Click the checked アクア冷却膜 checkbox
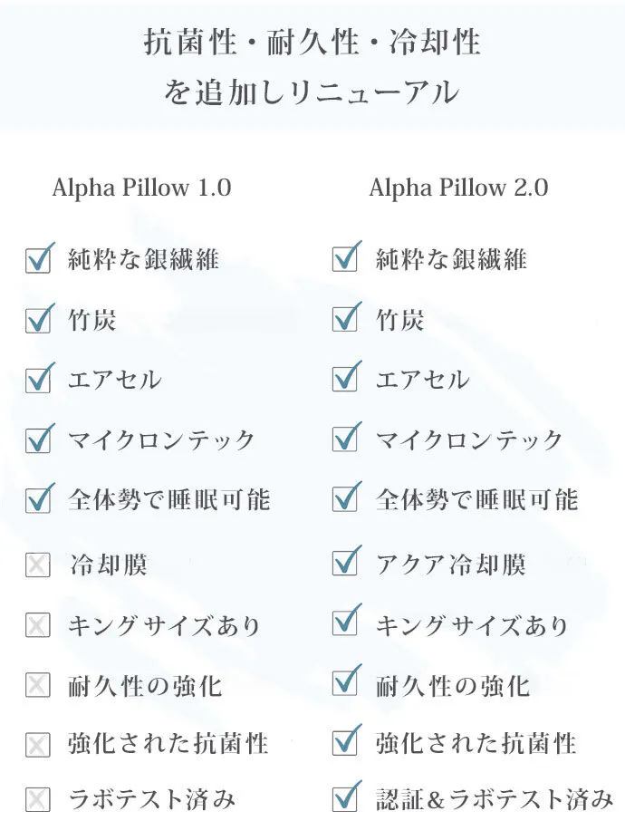This screenshot has width=625, height=840. (345, 565)
